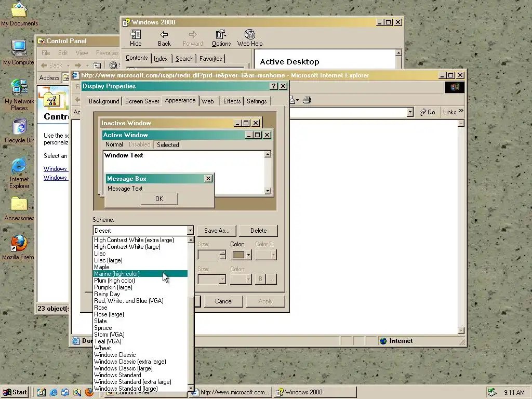Click the Print icon in Internet Explorer
Image resolution: width=532 pixels, height=399 pixels.
[x=307, y=100]
